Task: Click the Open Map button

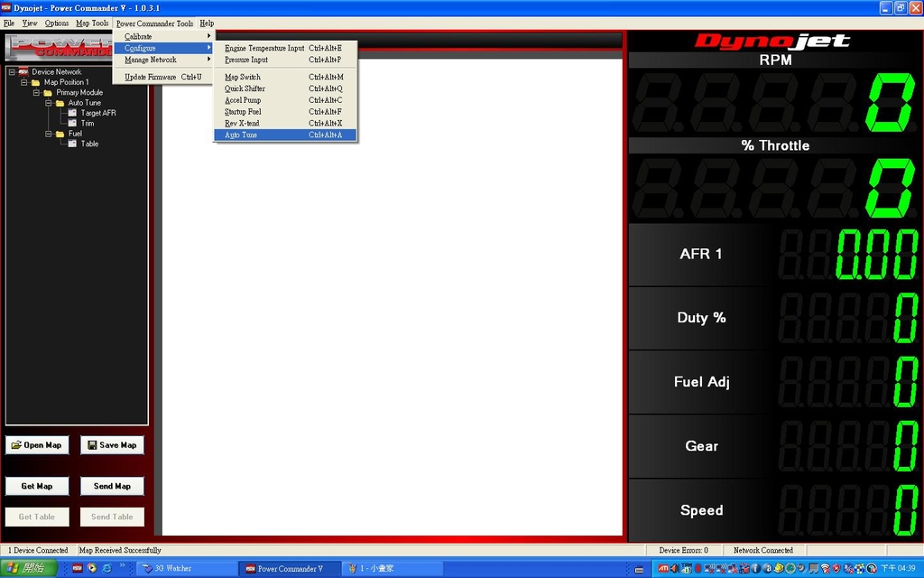Action: pyautogui.click(x=37, y=445)
